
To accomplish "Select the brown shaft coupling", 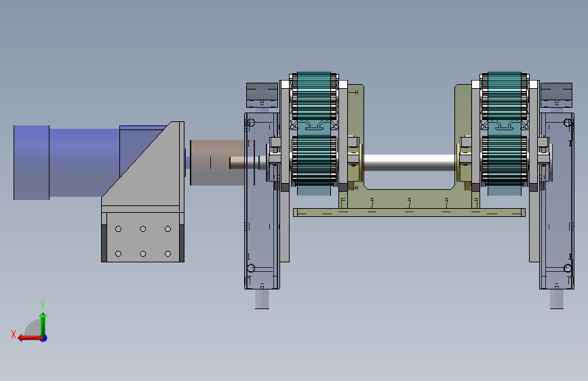I will 217,163.
